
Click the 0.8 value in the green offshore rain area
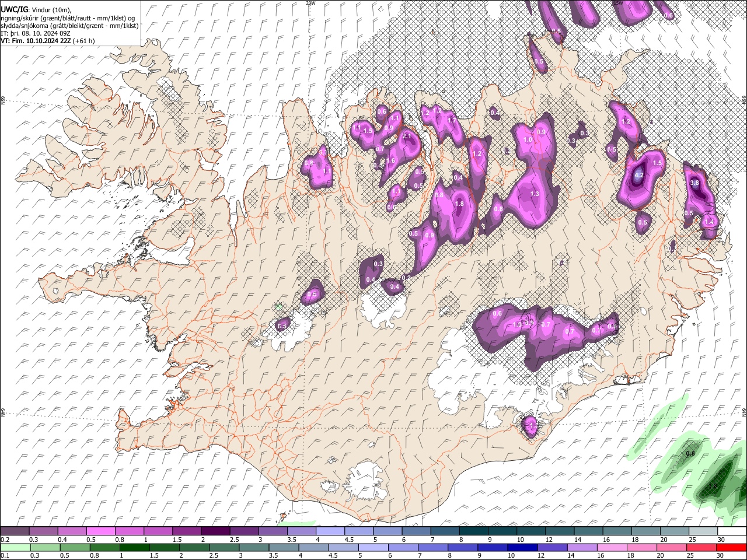point(690,453)
